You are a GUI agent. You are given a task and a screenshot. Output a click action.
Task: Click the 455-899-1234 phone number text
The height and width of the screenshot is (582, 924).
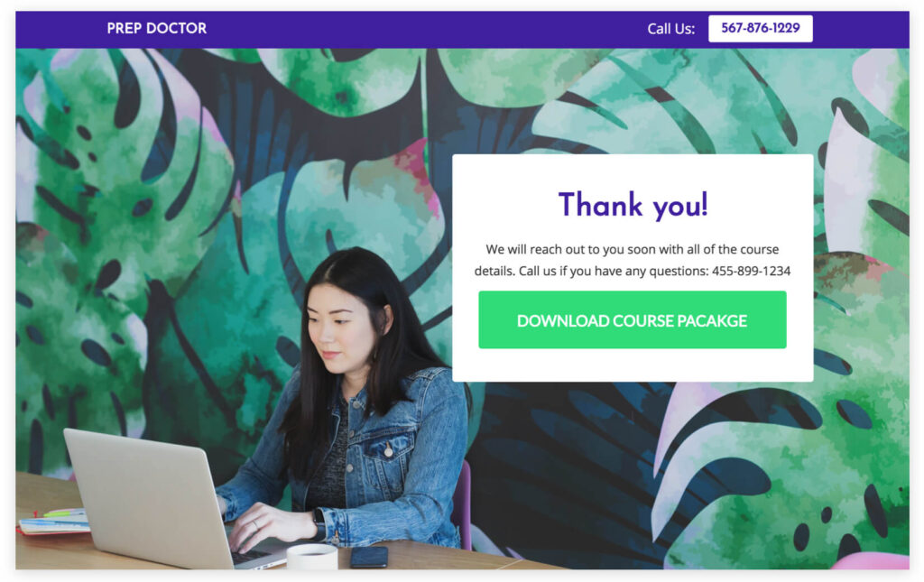click(x=752, y=271)
